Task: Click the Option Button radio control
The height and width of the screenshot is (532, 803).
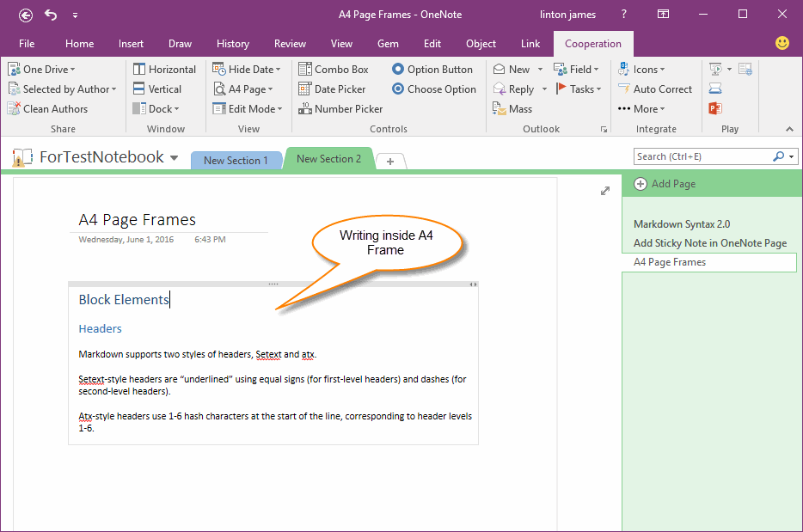Action: coord(432,69)
